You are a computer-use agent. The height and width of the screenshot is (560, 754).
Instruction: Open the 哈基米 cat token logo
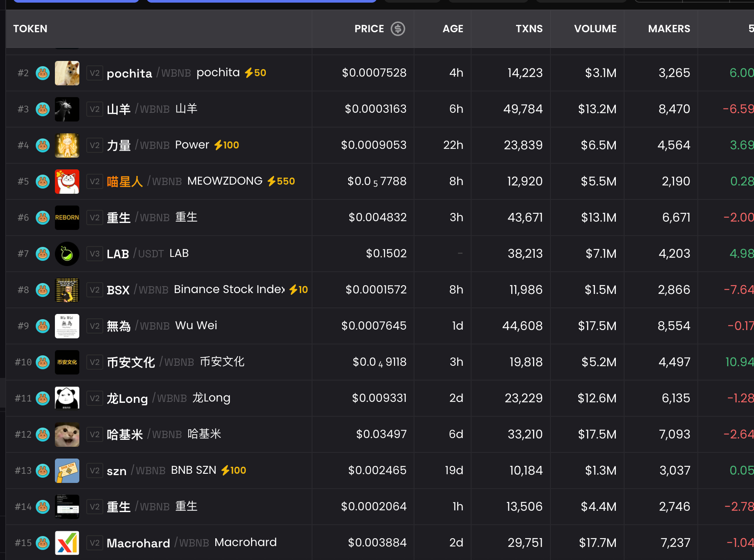coord(67,434)
